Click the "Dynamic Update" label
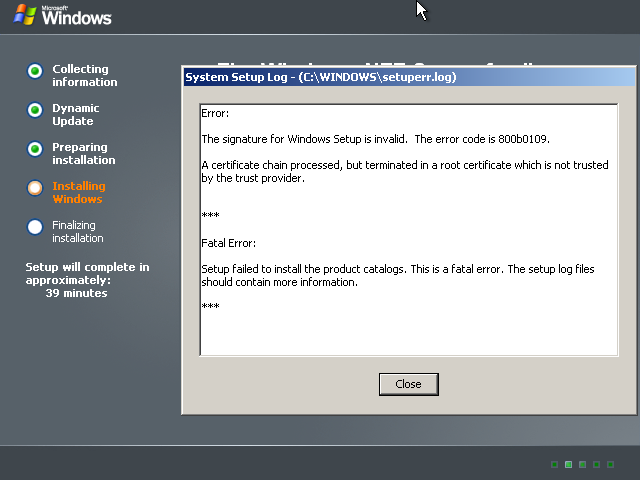 click(x=76, y=115)
